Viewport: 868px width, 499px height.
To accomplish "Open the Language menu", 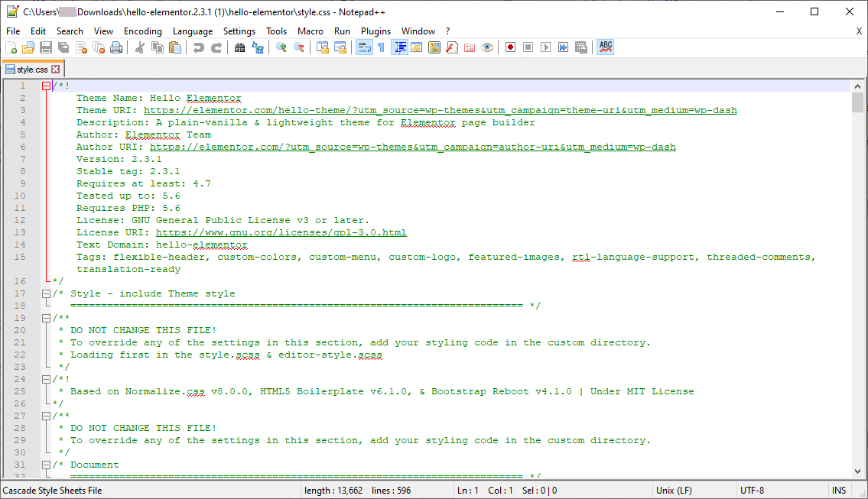I will point(192,31).
